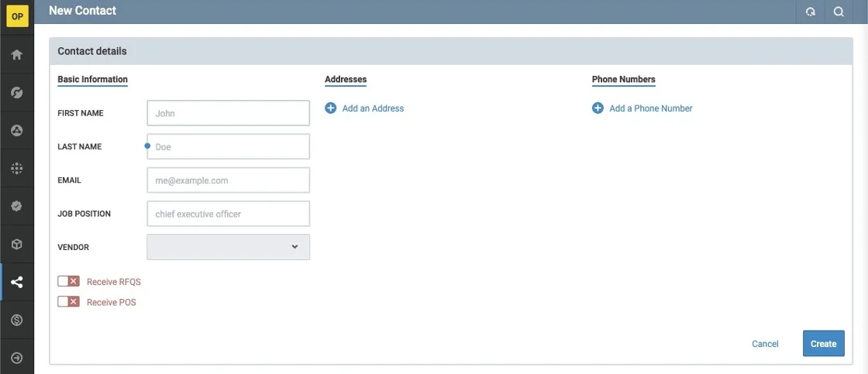Open the yellow OP logo
The height and width of the screenshot is (374, 868).
click(17, 16)
